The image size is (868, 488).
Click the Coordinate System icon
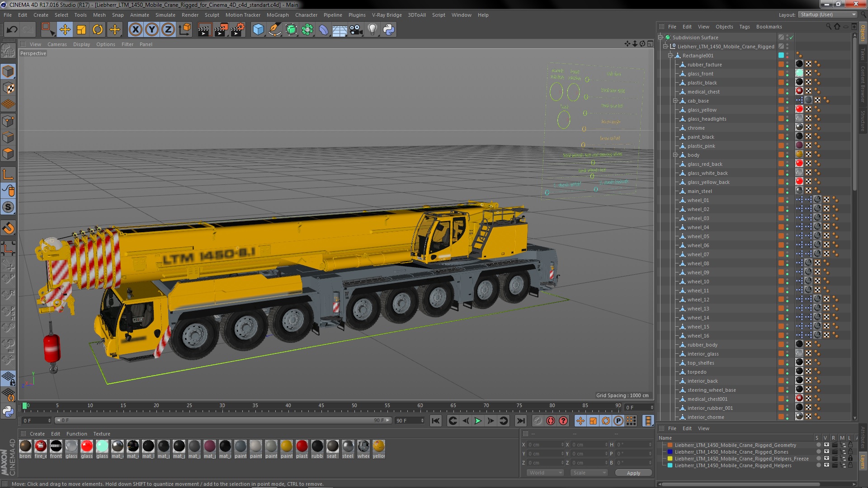click(x=185, y=30)
